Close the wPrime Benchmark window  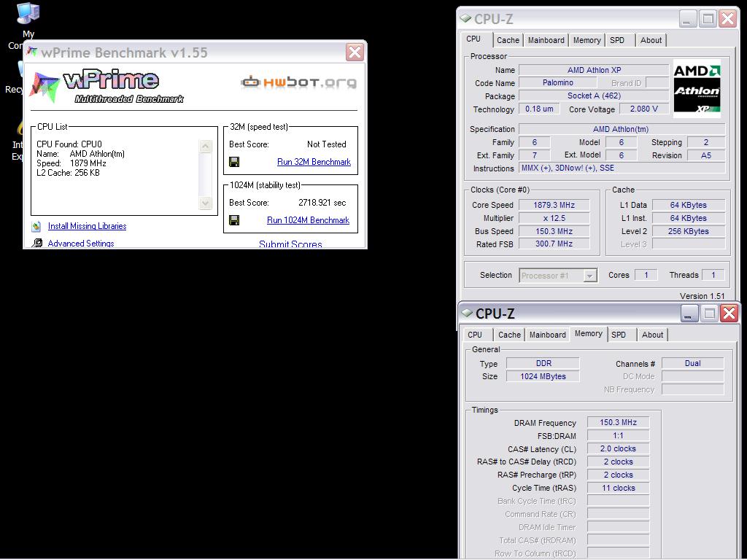pos(355,52)
